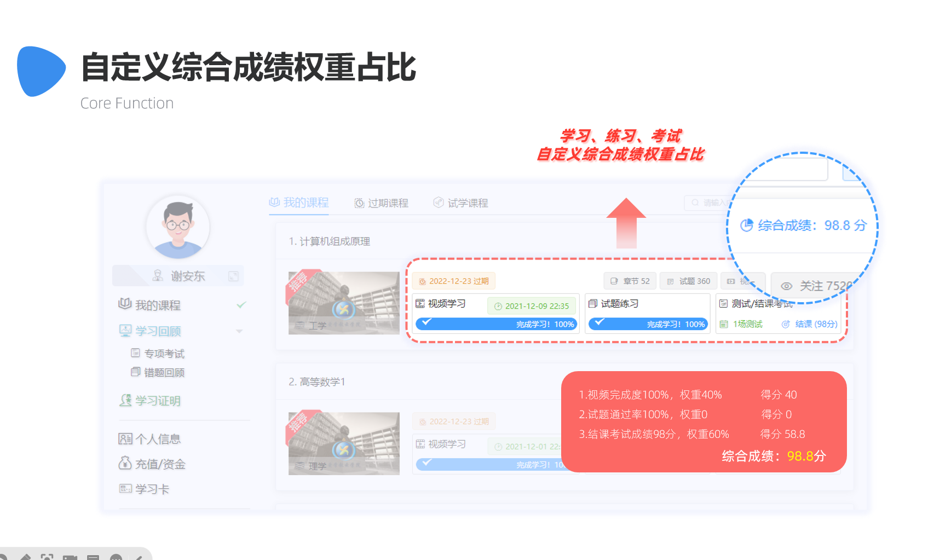The image size is (934, 560).
Task: Click the 个人信息 ID card icon
Action: tap(125, 438)
